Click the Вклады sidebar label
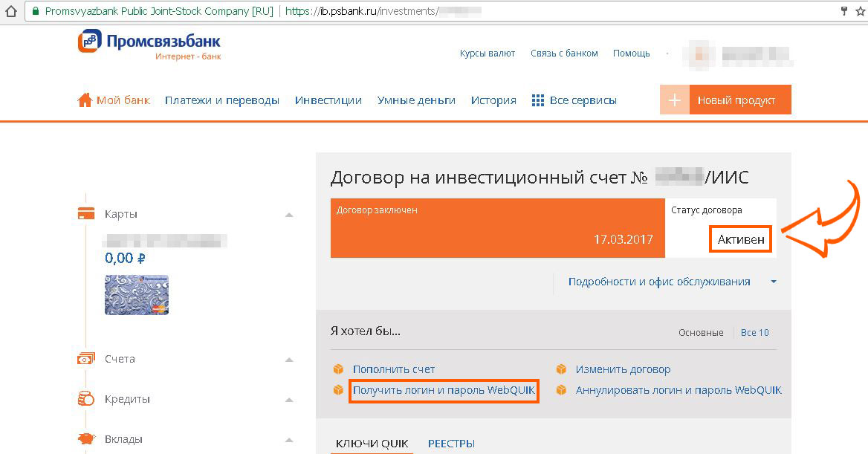Screen dimensions: 868x454 pyautogui.click(x=123, y=440)
